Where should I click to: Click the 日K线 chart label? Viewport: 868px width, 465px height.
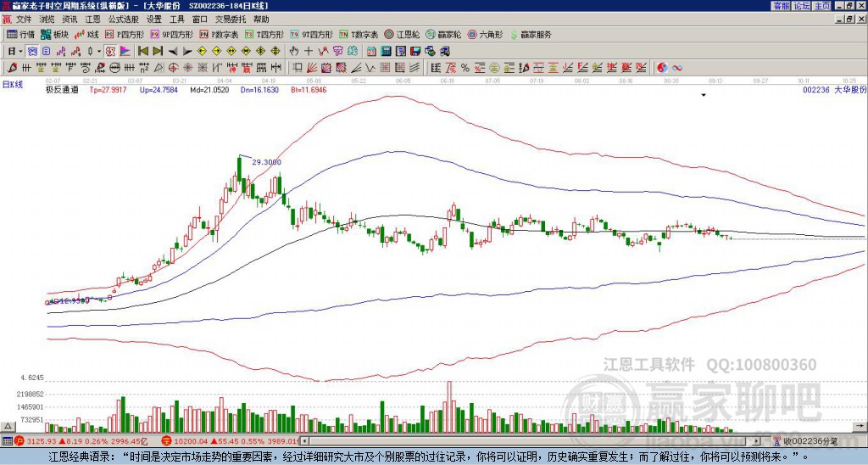pos(13,85)
